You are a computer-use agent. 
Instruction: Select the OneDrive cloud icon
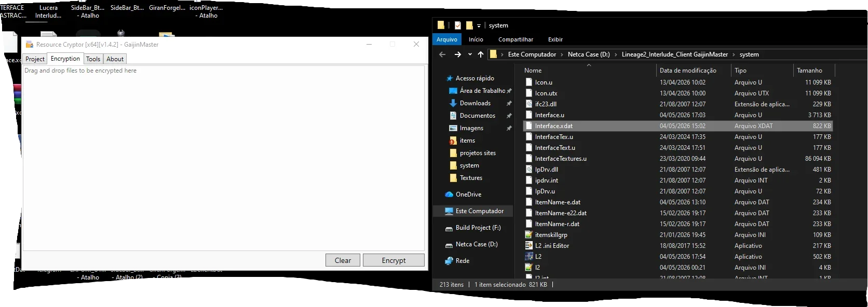(x=449, y=194)
